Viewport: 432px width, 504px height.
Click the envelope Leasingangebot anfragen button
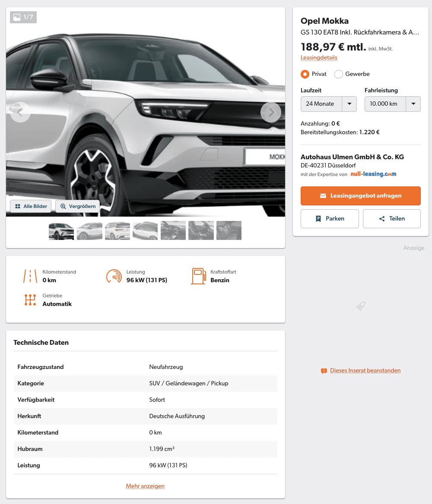pyautogui.click(x=361, y=196)
